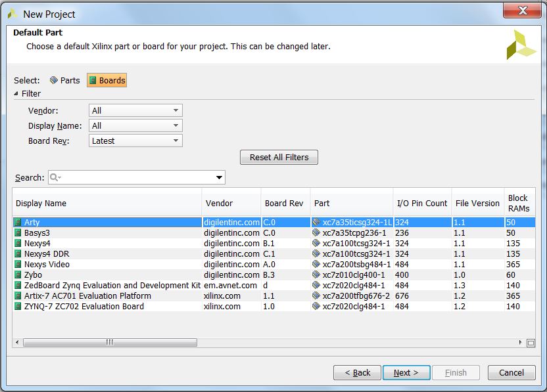Select the Boards toggle button
The height and width of the screenshot is (392, 547).
[x=107, y=81]
